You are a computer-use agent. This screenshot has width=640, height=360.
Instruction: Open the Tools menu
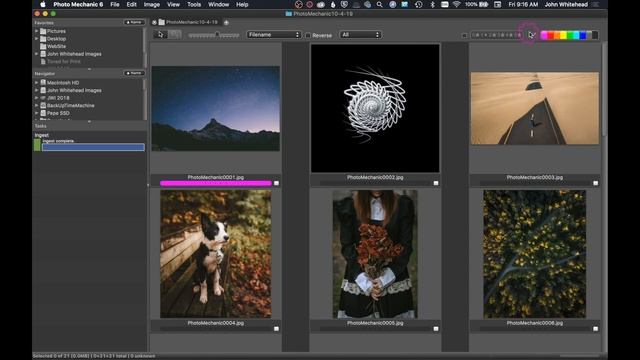pos(194,4)
